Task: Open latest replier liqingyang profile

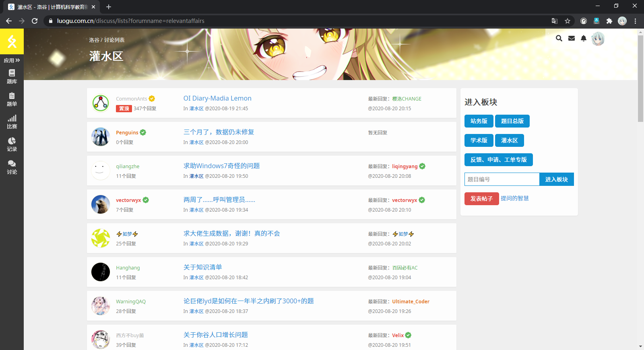Action: tap(405, 166)
